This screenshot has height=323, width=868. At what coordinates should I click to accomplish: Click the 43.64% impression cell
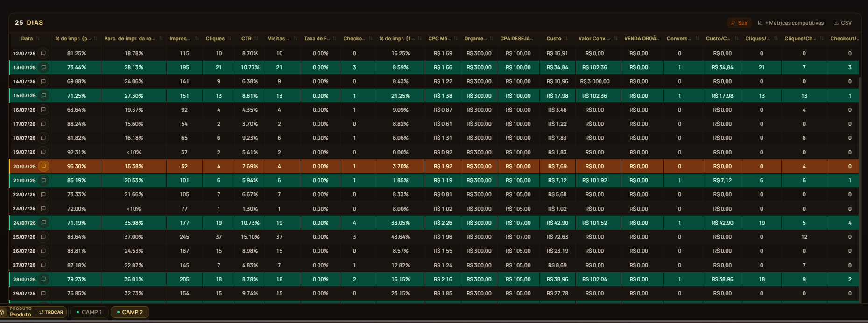[x=401, y=237]
